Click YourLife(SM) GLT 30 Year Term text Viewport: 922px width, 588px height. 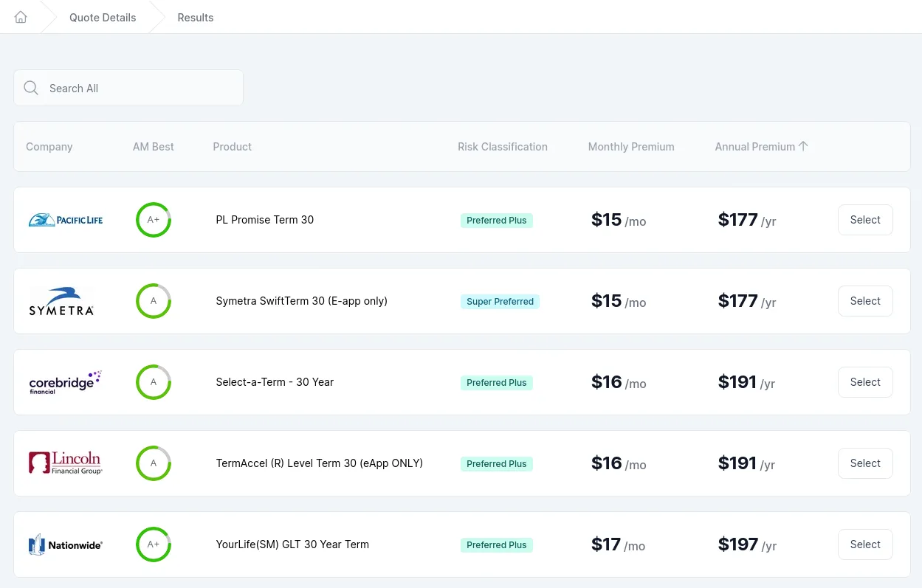pos(292,544)
